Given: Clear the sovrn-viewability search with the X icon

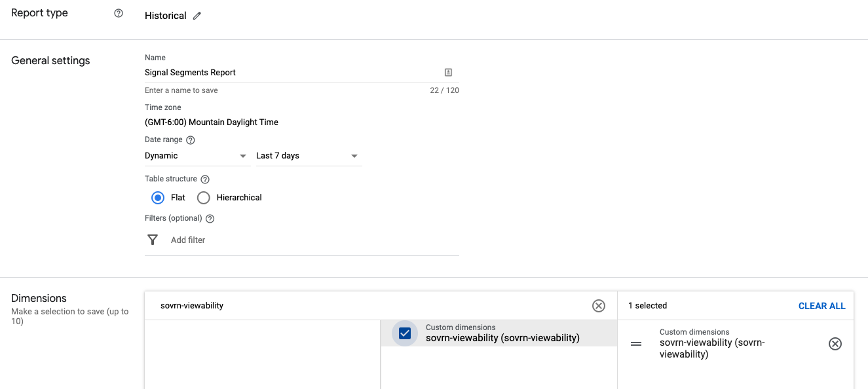Looking at the screenshot, I should point(598,305).
